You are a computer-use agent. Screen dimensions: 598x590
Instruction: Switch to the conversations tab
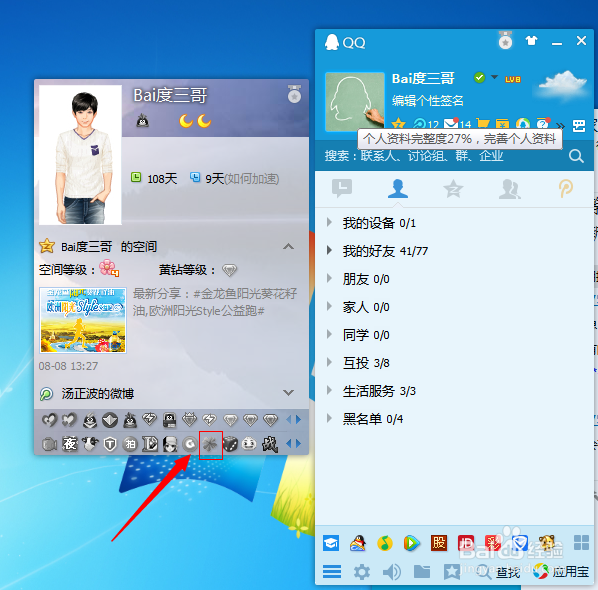click(342, 188)
